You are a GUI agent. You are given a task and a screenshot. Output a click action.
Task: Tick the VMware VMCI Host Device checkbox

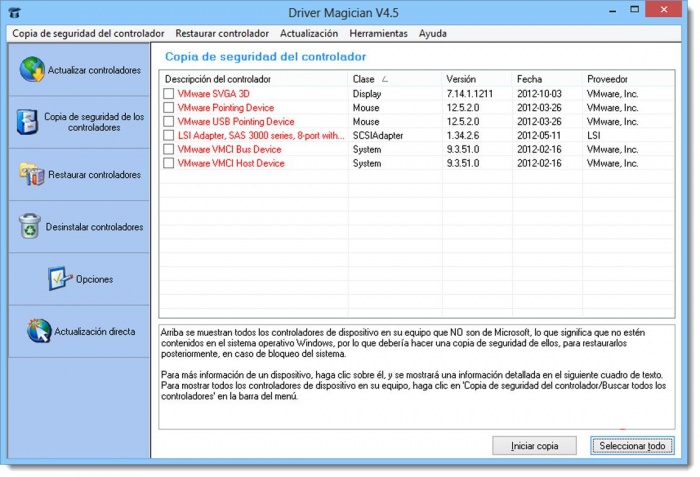[x=168, y=163]
